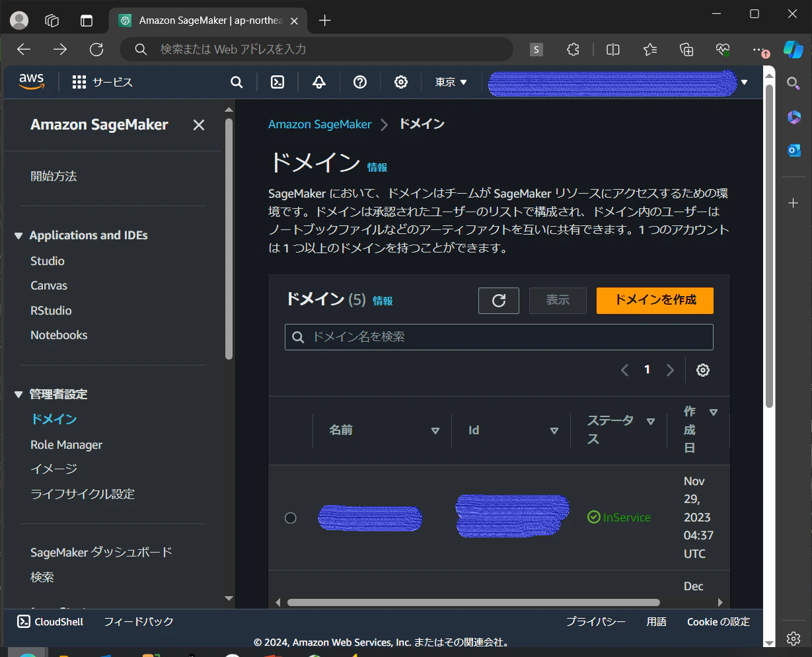The image size is (812, 657).
Task: Click the domain table horizontal scrollbar
Action: [x=473, y=602]
